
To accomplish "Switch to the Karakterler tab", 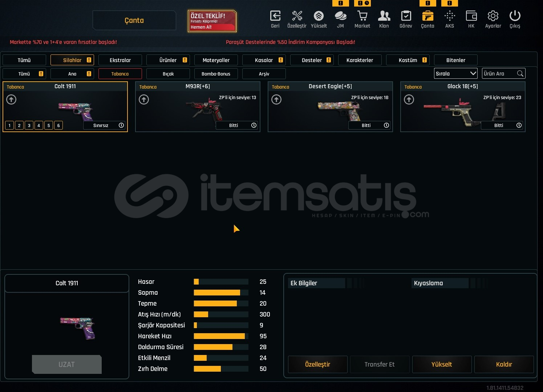I will tap(360, 60).
